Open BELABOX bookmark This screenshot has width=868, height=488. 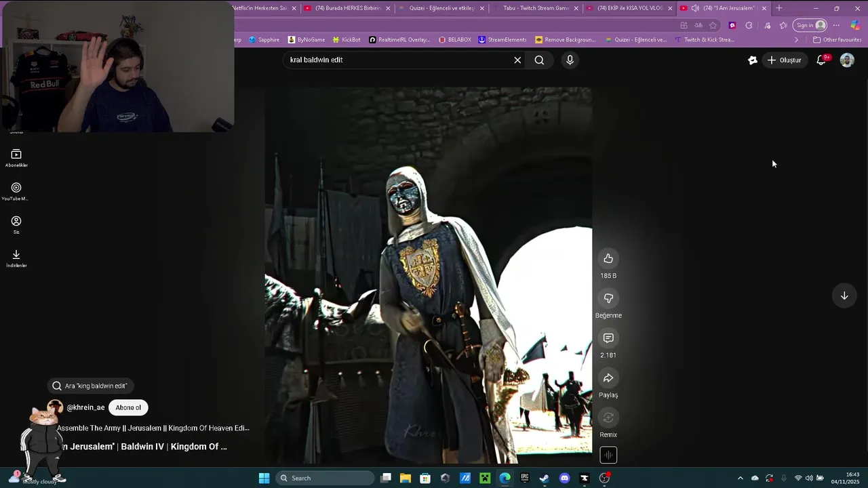(455, 39)
